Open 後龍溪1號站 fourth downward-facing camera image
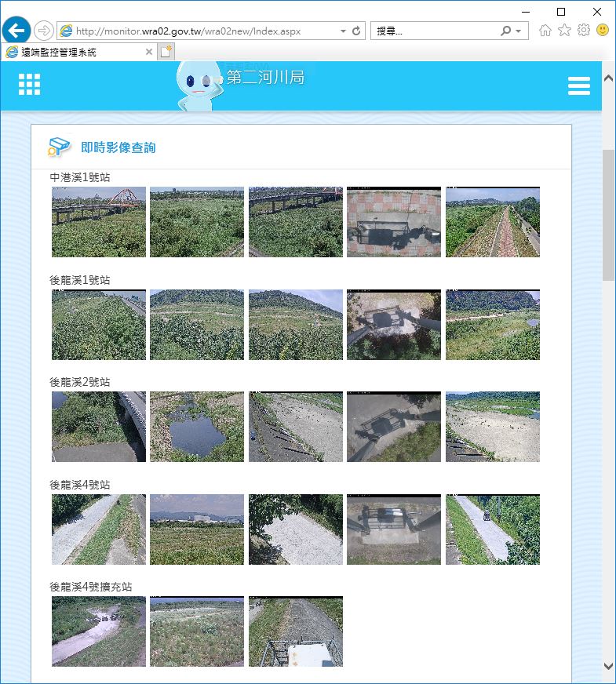 coord(394,325)
